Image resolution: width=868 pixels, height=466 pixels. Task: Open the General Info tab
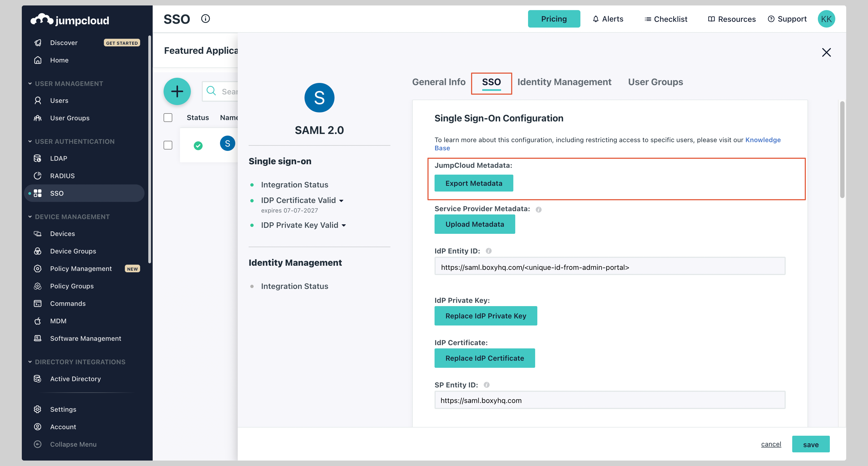point(439,82)
